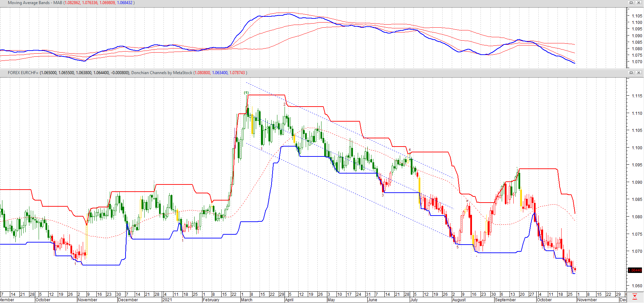Click the 1.115 level on the price scale
The width and height of the screenshot is (644, 303).
coord(637,96)
